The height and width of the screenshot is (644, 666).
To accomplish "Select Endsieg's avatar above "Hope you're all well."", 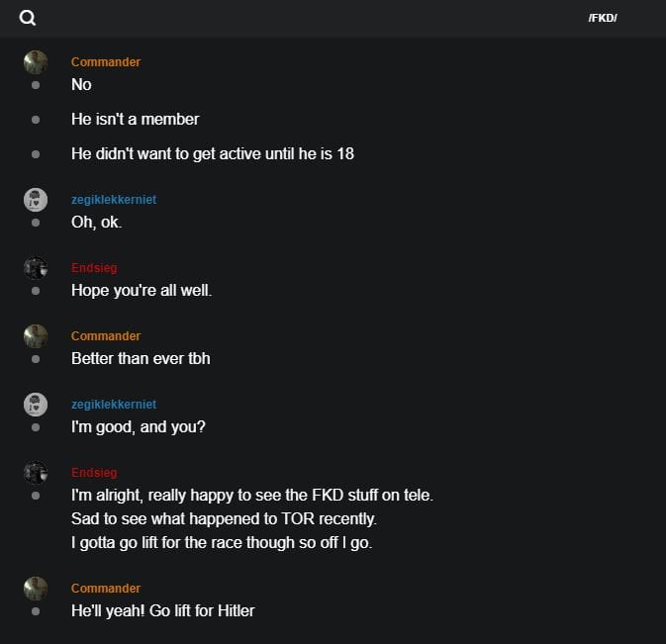I will pyautogui.click(x=36, y=268).
